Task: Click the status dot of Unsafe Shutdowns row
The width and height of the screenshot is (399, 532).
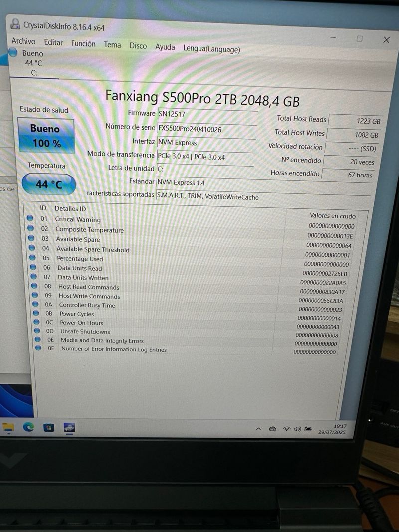Action: 37,330
